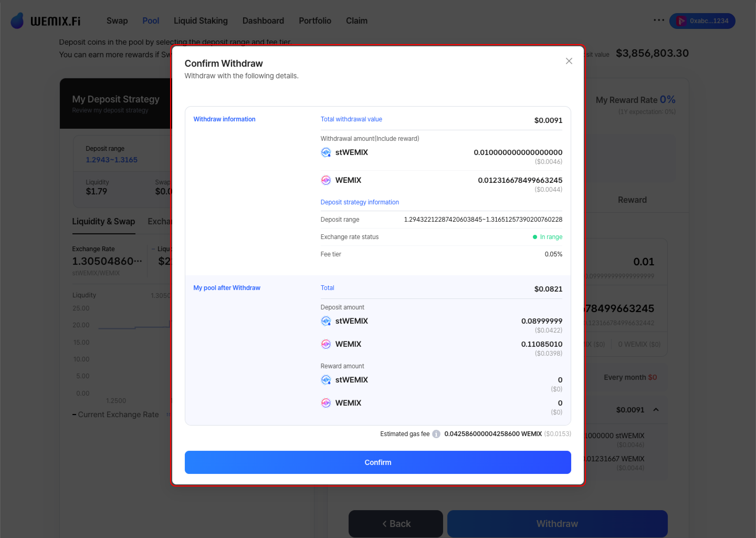Click WEMIX icon under Reward amount

(326, 403)
